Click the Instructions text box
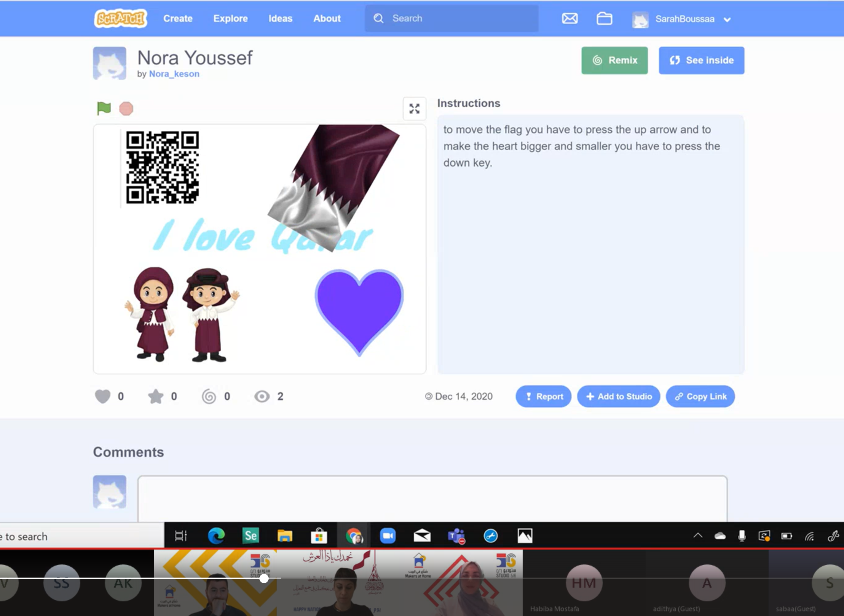844x616 pixels. (590, 244)
